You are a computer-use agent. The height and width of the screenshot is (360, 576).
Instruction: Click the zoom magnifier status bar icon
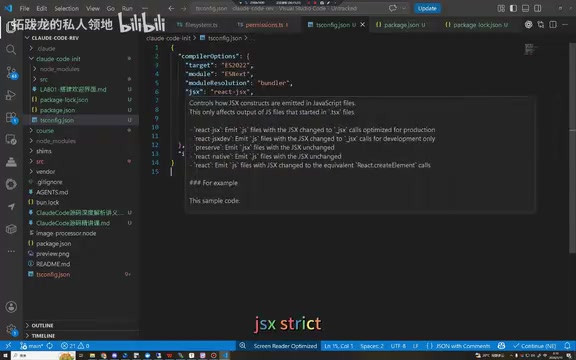(x=242, y=346)
